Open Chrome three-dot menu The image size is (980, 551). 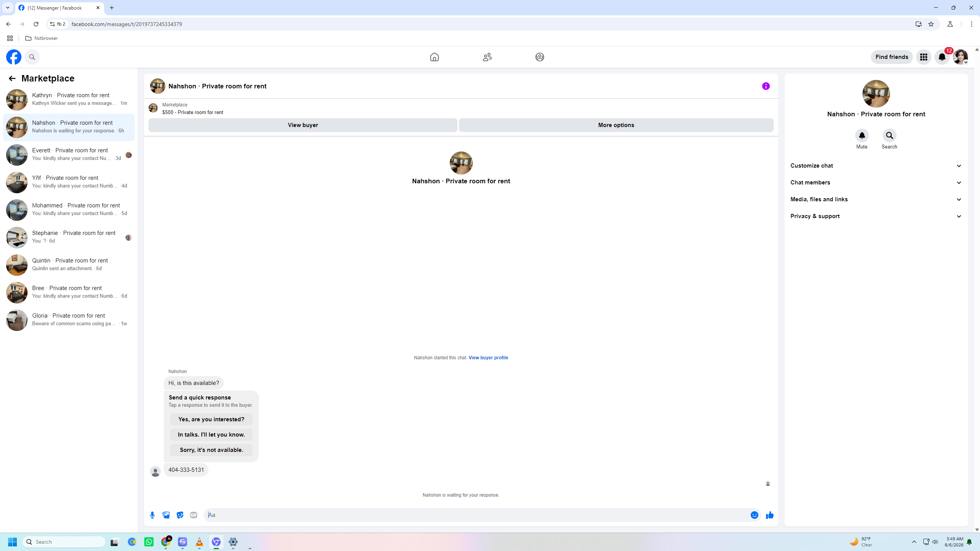click(971, 24)
